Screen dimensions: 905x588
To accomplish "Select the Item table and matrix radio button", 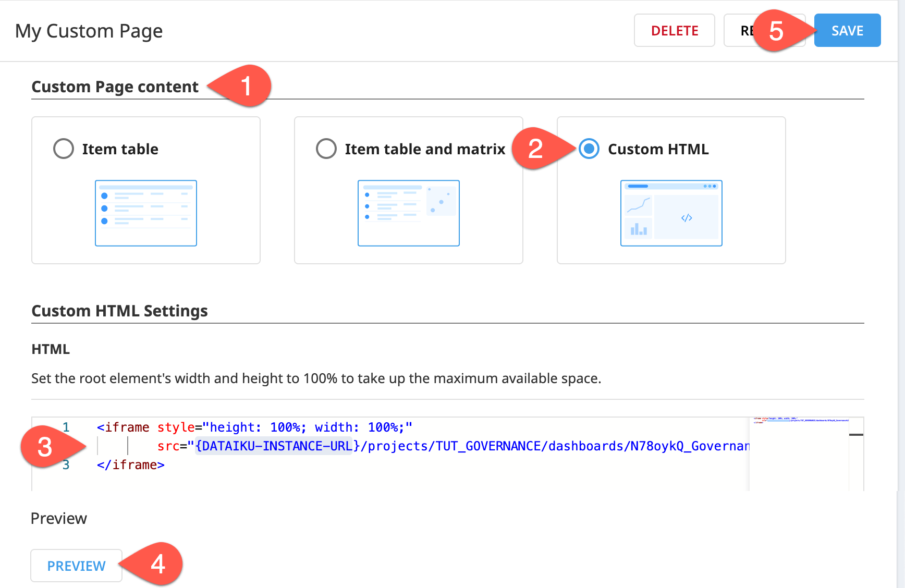I will click(326, 149).
